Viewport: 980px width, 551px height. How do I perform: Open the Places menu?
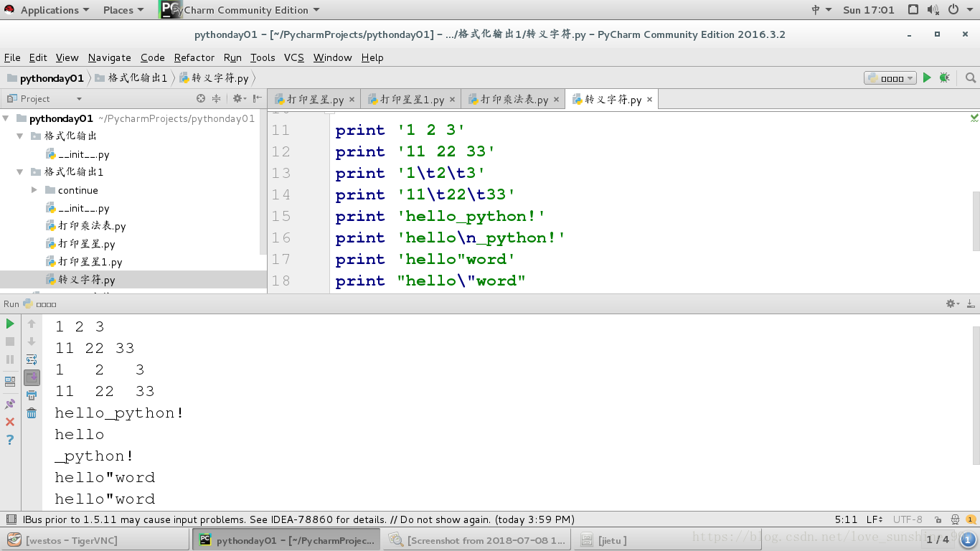click(x=123, y=10)
